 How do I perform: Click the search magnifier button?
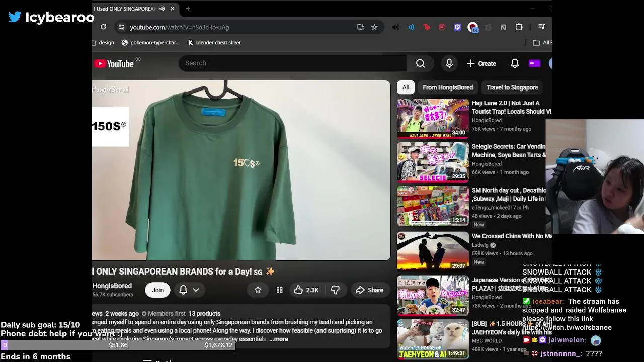[420, 63]
